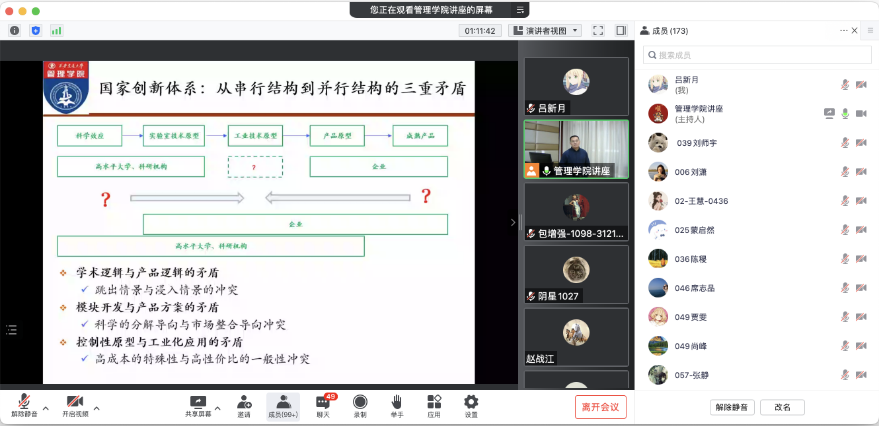Open the Settings gear icon
879x426 pixels.
tap(471, 403)
